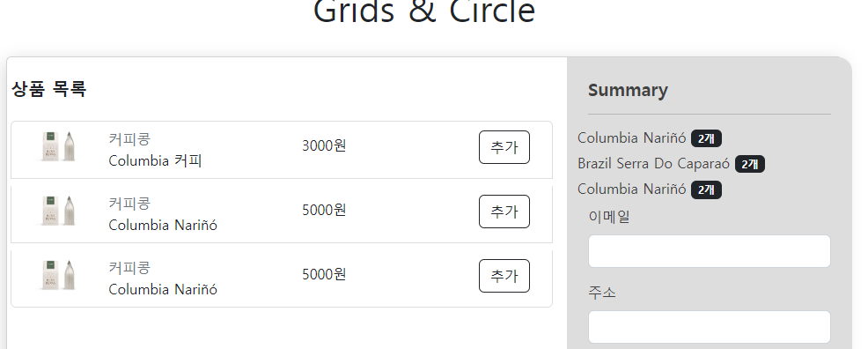Click the Summary heading
The width and height of the screenshot is (868, 349).
(x=628, y=90)
